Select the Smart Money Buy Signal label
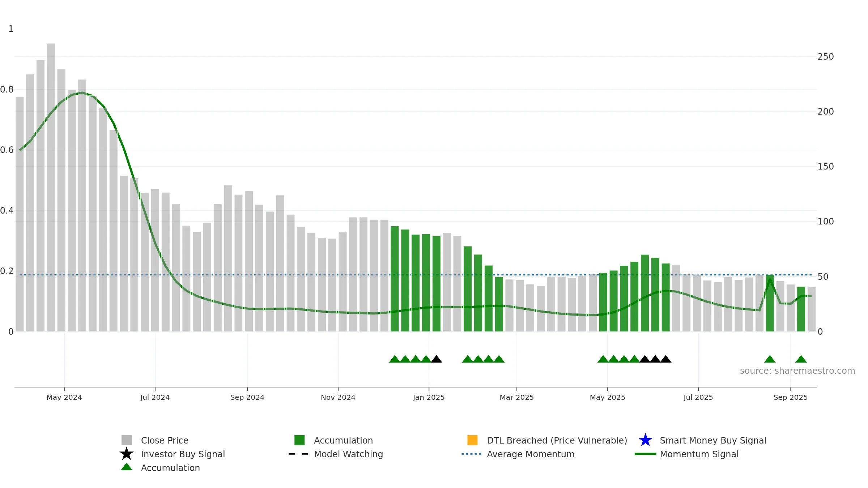 click(x=713, y=440)
